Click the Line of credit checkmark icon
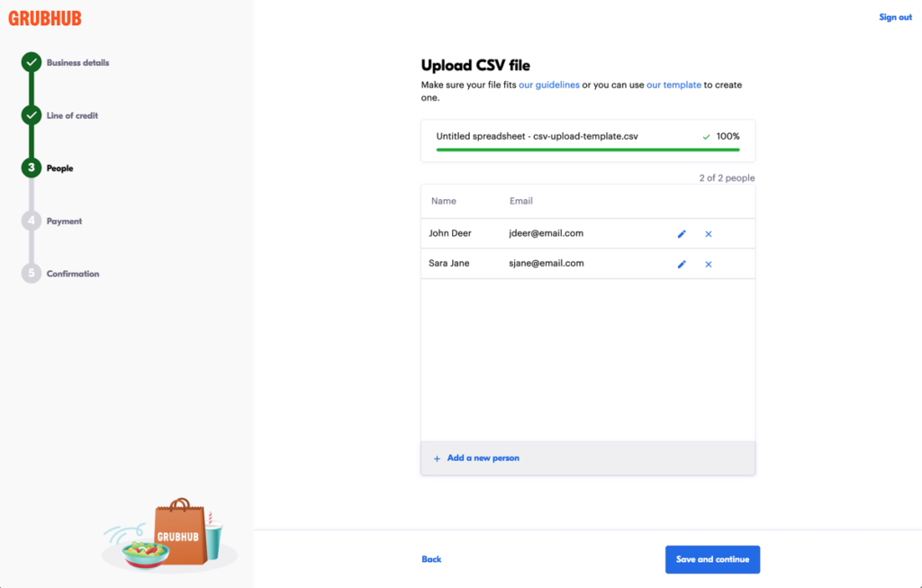This screenshot has height=588, width=922. click(32, 115)
